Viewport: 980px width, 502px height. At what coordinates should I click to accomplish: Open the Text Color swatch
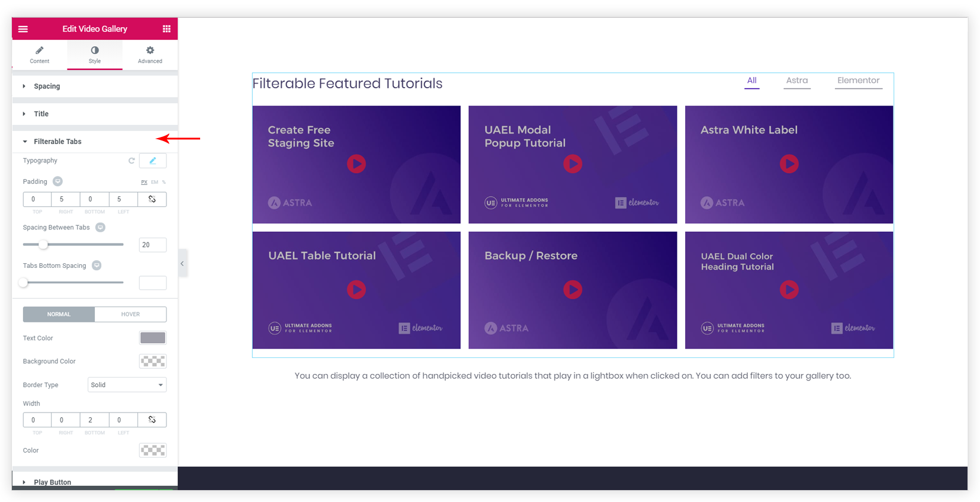tap(153, 338)
